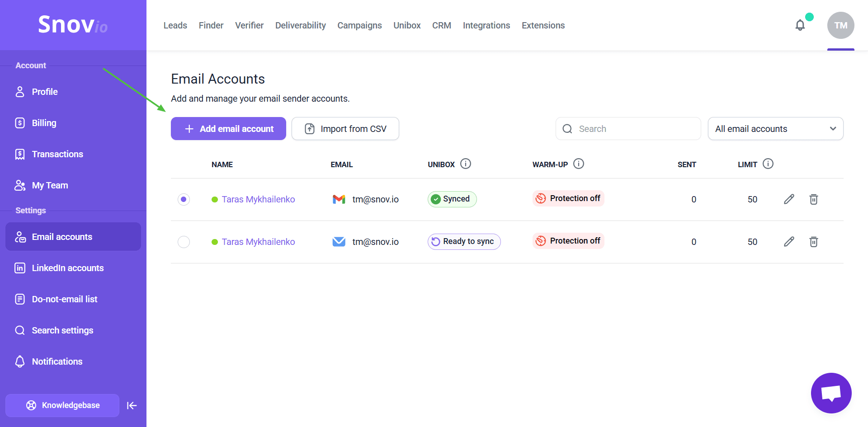Click the Add email account button

pos(228,129)
